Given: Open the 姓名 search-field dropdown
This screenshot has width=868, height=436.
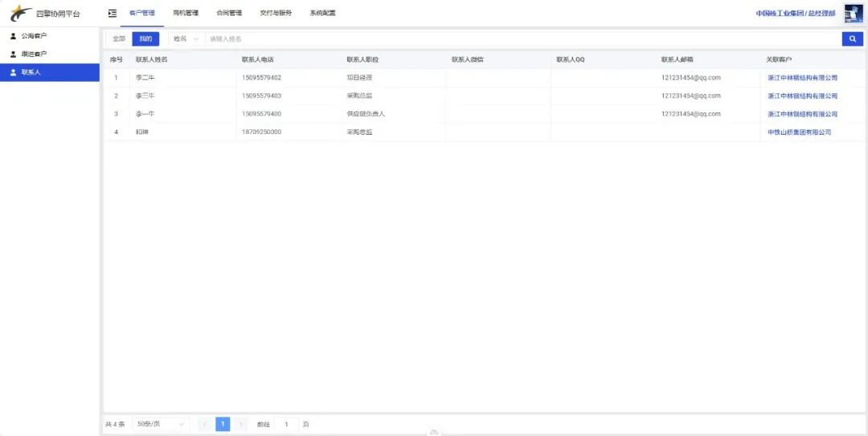Looking at the screenshot, I should point(186,39).
